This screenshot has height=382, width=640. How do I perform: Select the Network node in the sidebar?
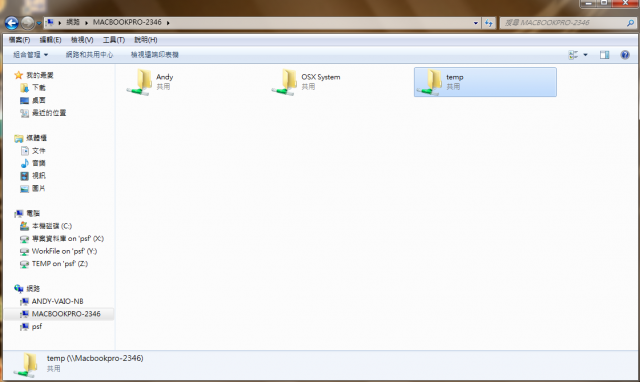27,289
